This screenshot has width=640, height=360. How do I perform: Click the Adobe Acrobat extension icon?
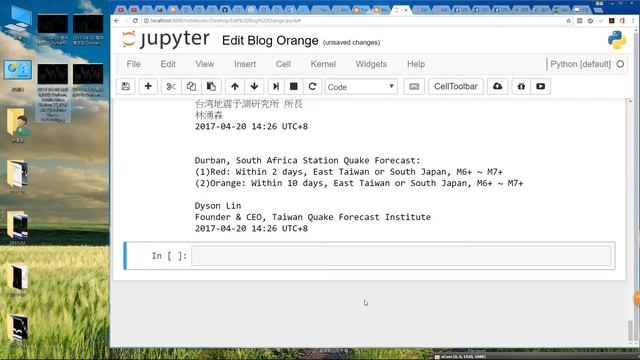611,20
